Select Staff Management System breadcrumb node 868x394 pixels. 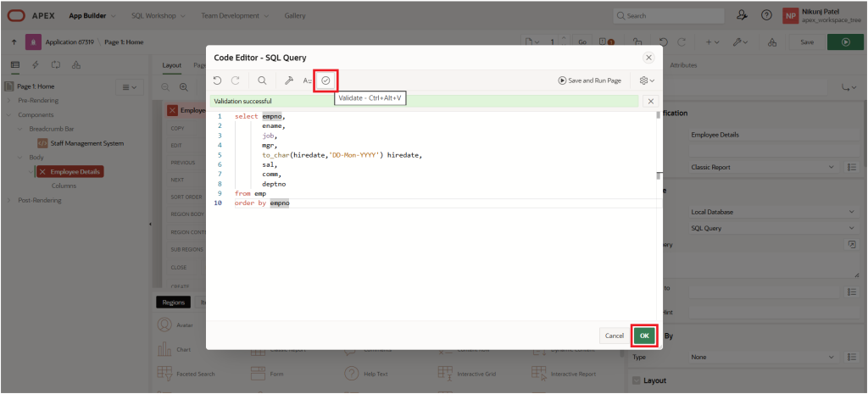(x=86, y=143)
